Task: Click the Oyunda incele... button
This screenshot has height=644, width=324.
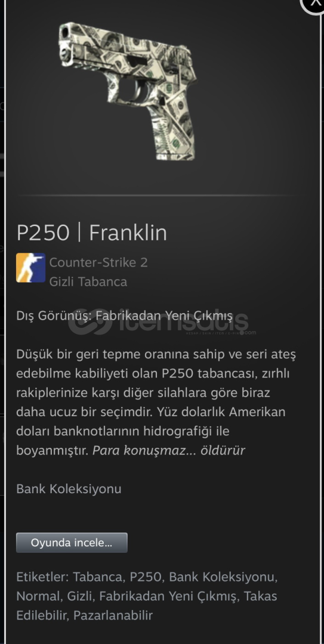Action: click(x=72, y=543)
